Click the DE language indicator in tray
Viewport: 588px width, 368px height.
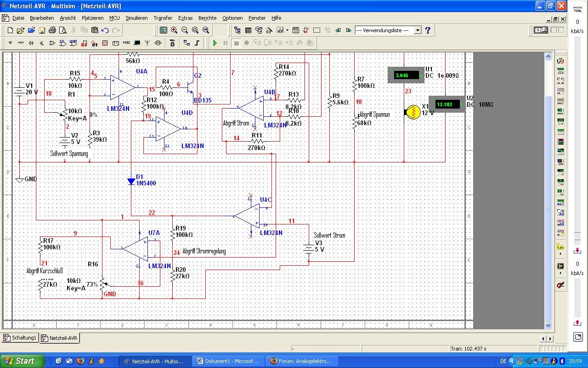tap(503, 362)
